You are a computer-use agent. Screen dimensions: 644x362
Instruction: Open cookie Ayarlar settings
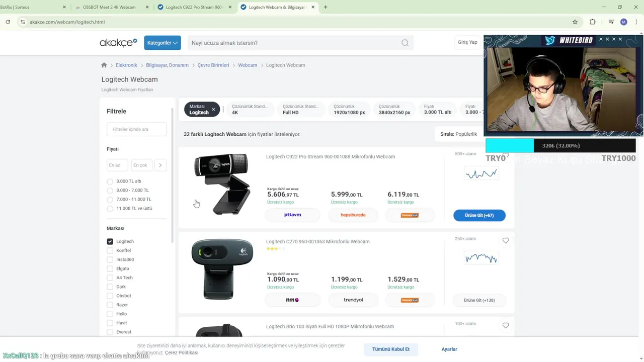point(449,349)
